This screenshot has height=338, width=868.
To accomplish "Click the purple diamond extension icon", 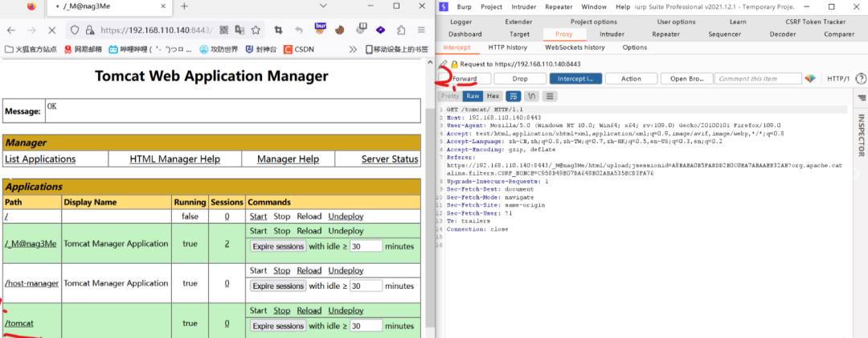I will (380, 30).
